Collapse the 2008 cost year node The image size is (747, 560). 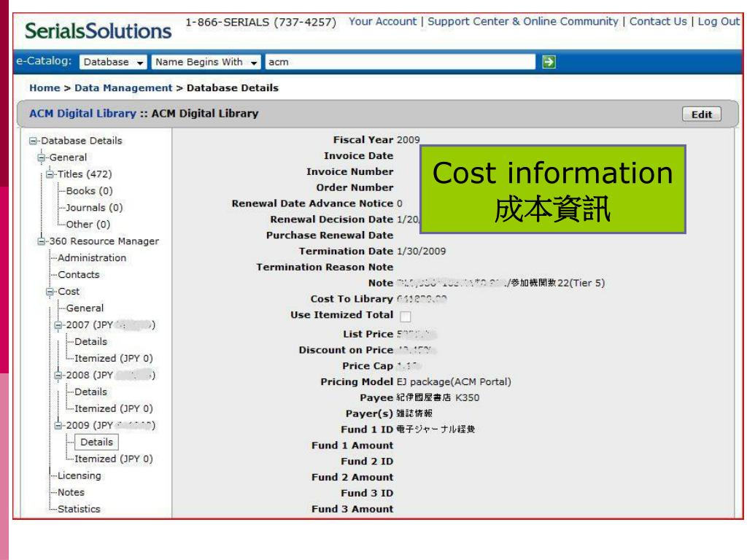[58, 376]
